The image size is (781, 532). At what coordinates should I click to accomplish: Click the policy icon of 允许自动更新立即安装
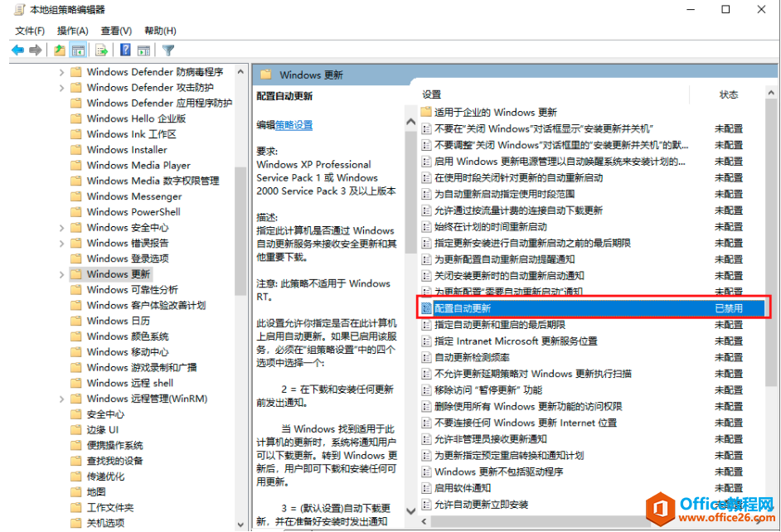(426, 505)
